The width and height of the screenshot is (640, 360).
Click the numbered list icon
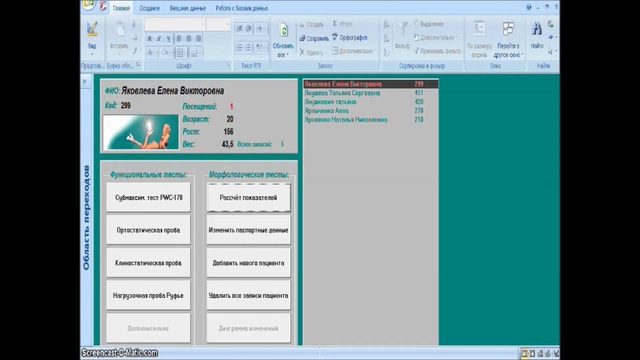coord(240,47)
